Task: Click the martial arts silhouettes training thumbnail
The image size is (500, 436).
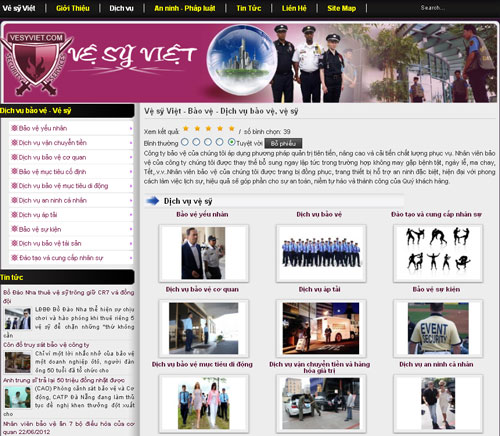Action: coord(438,253)
